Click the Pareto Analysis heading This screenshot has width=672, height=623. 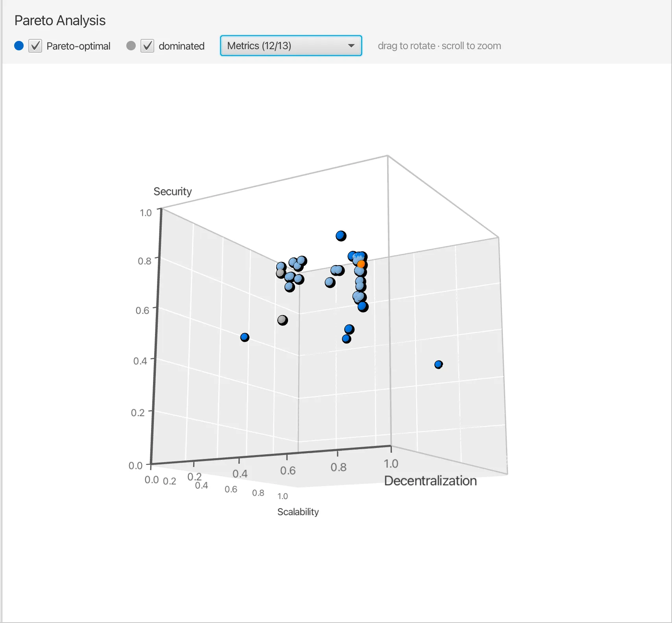coord(60,20)
